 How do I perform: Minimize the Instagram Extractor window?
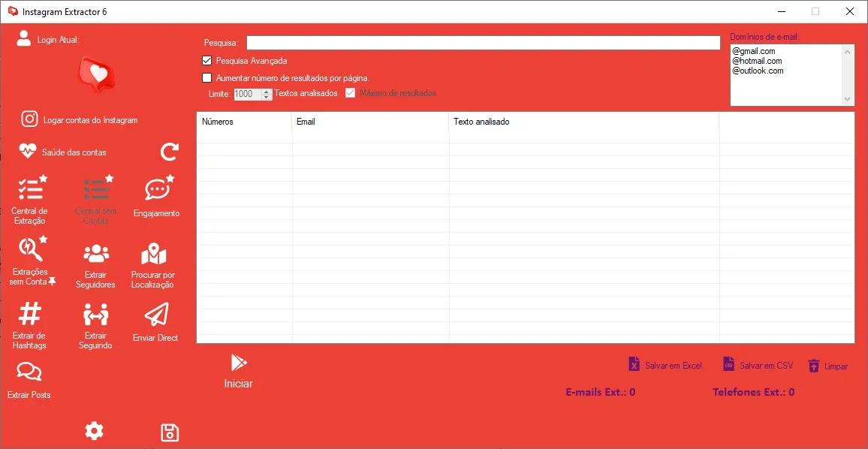[x=781, y=11]
